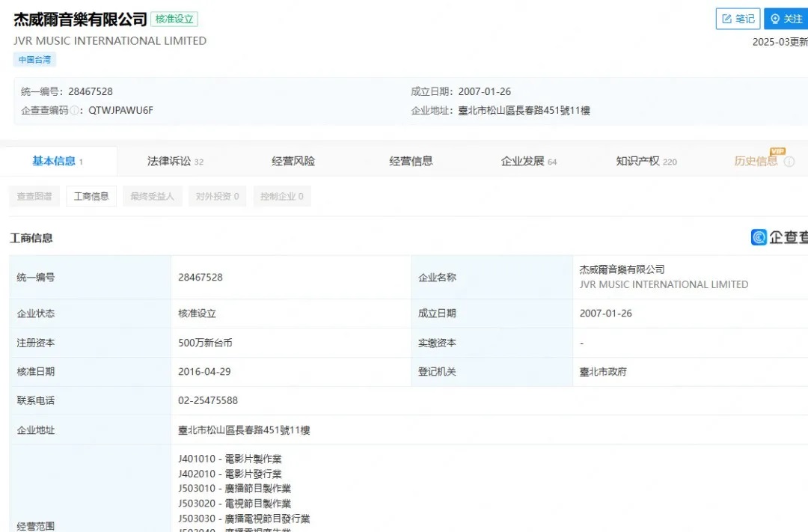This screenshot has height=532, width=808.
Task: Click the info icon next to 历史信息
Action: click(x=789, y=162)
